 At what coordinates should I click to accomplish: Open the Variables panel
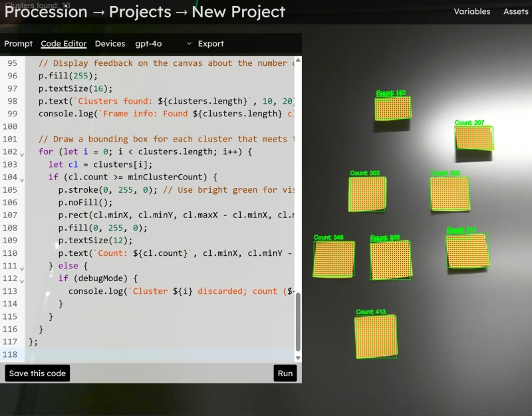(471, 11)
